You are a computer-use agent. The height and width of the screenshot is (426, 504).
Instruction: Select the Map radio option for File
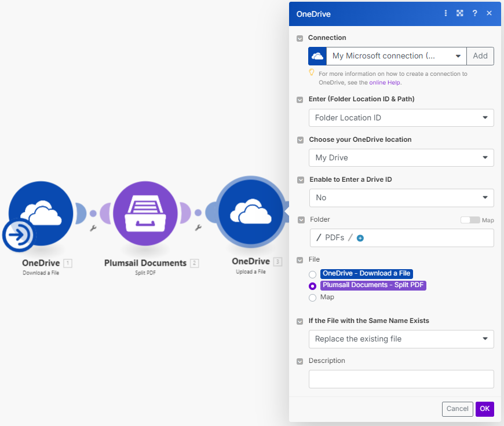point(312,298)
